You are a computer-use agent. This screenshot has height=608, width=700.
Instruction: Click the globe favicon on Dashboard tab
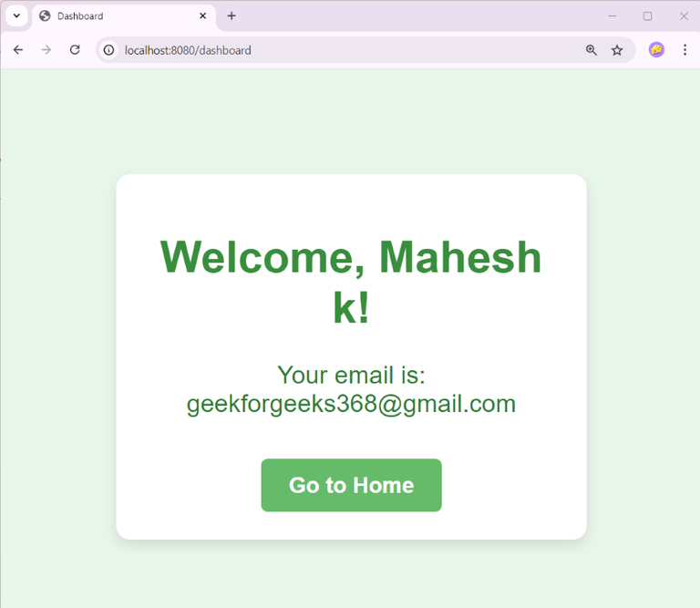pos(45,16)
